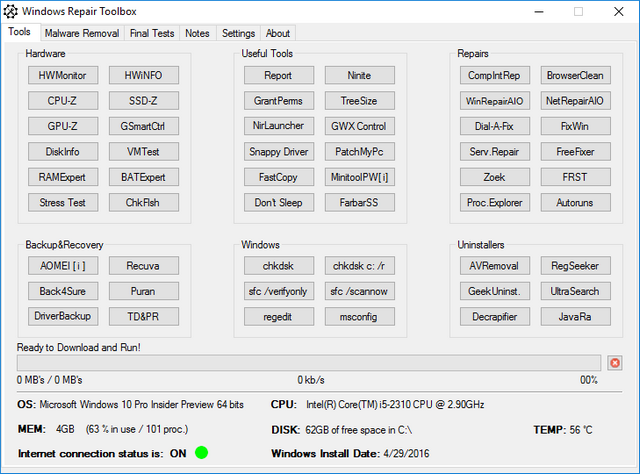
Task: Start GPU-Z
Action: (x=63, y=126)
